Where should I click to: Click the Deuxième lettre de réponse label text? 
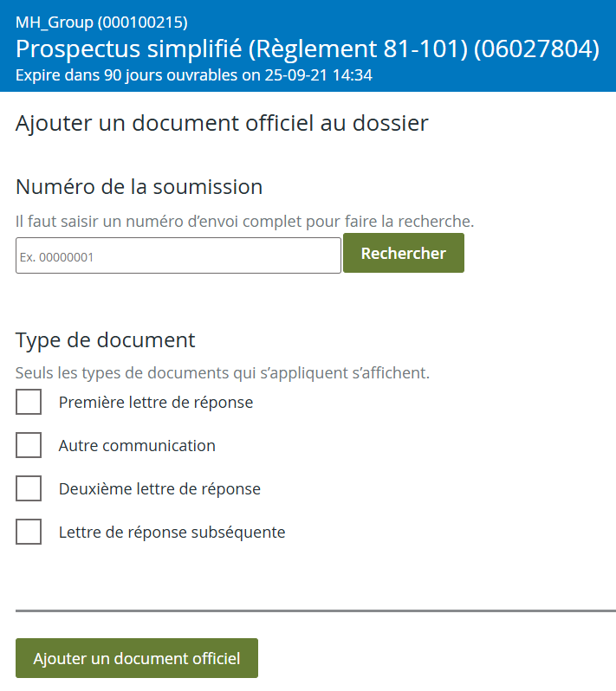point(159,489)
